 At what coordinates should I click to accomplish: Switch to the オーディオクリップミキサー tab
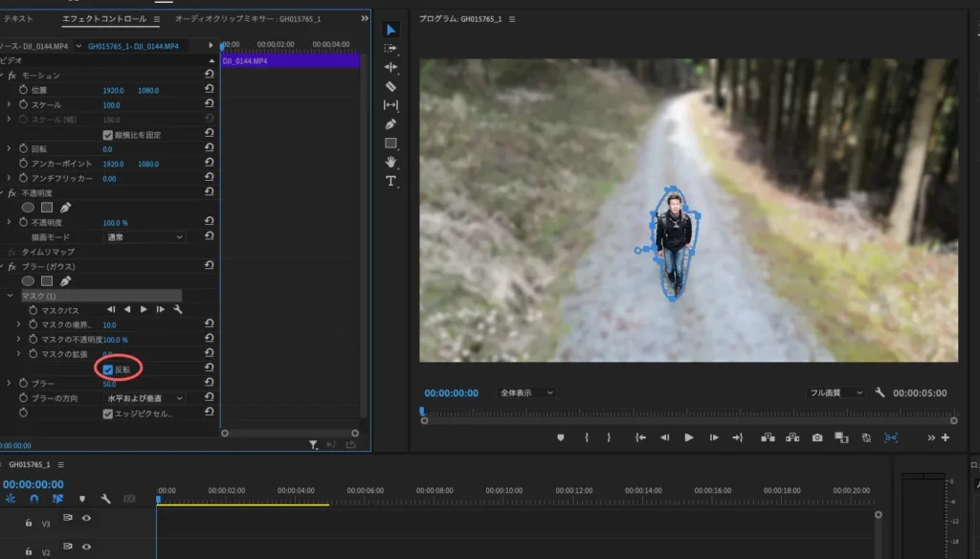click(247, 19)
